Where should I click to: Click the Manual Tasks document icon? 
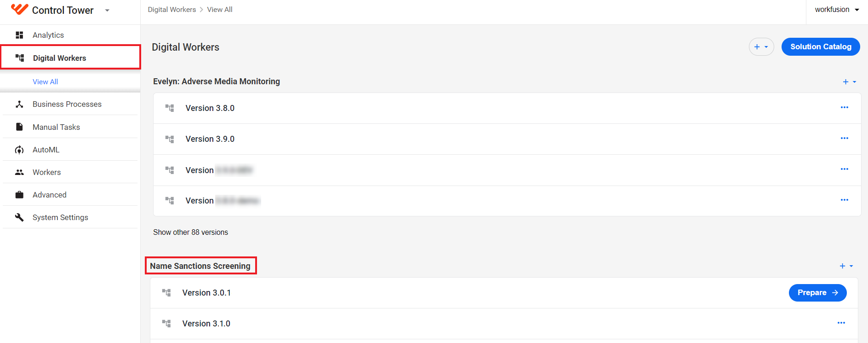point(19,127)
